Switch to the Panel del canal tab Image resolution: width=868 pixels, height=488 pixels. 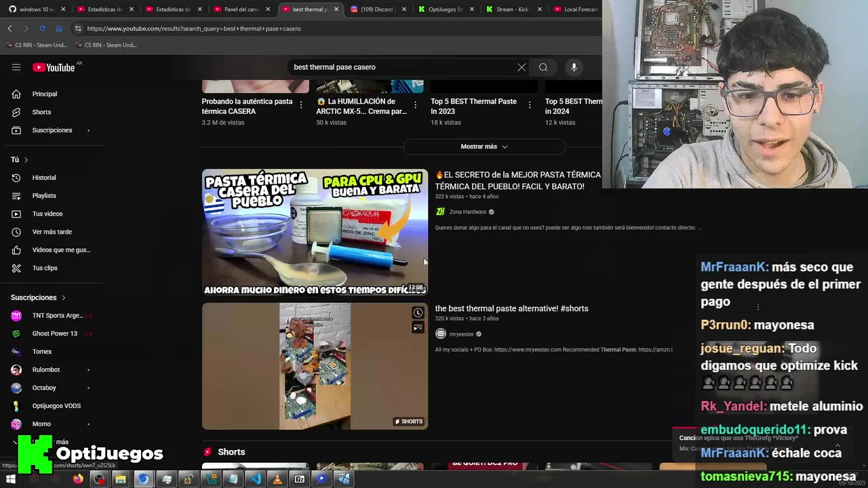[241, 9]
